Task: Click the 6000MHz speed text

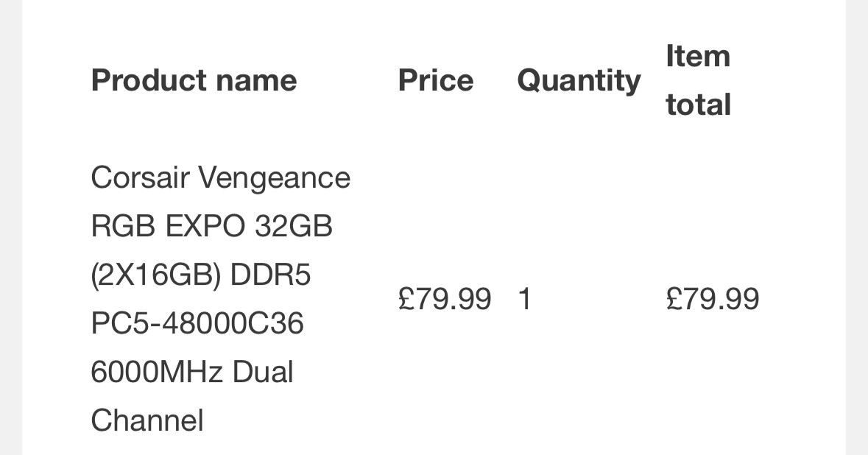Action: coord(156,373)
